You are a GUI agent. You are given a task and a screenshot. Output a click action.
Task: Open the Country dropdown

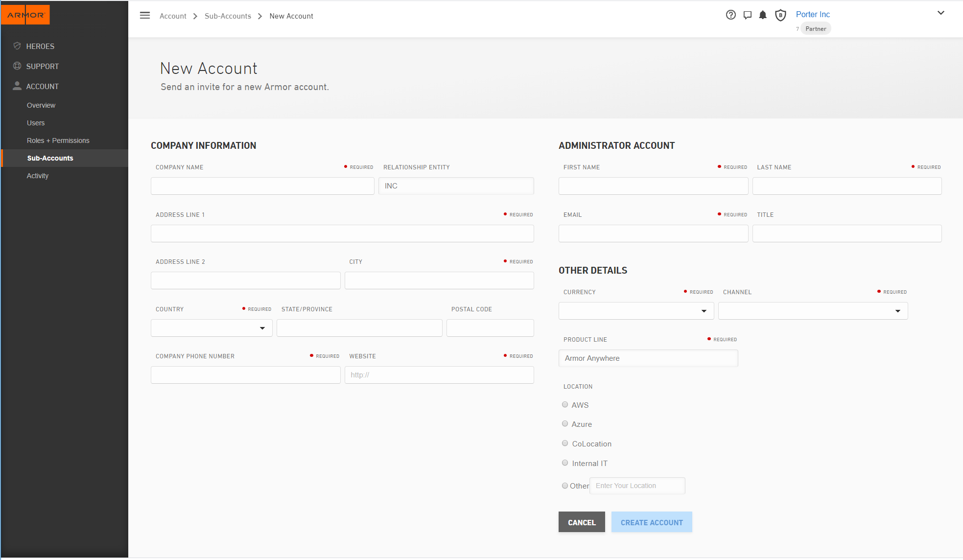coord(211,328)
